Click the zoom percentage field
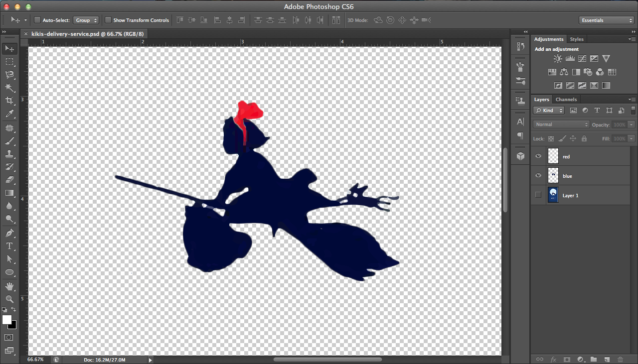This screenshot has width=638, height=364. coord(35,360)
